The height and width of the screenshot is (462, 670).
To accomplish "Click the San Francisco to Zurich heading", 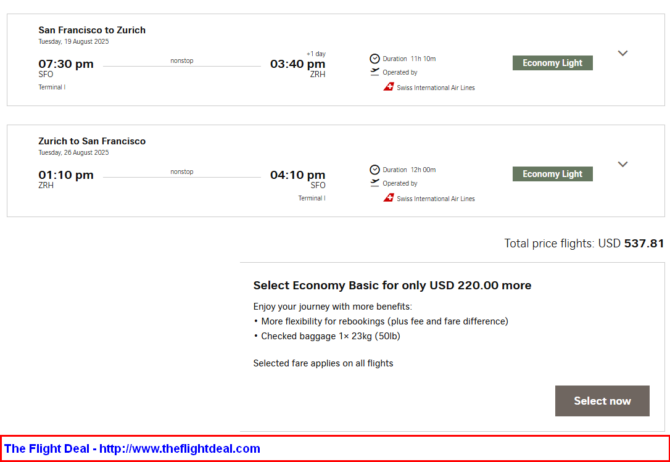I will click(x=92, y=30).
